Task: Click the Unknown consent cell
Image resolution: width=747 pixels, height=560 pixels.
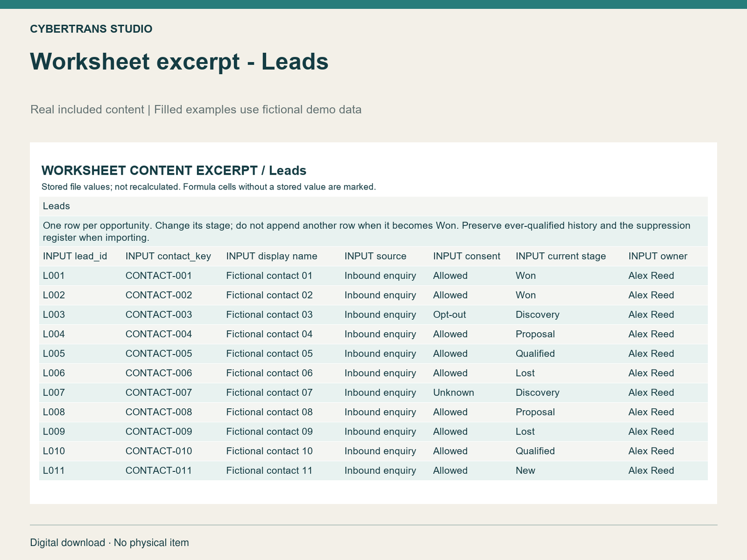Action: click(454, 392)
